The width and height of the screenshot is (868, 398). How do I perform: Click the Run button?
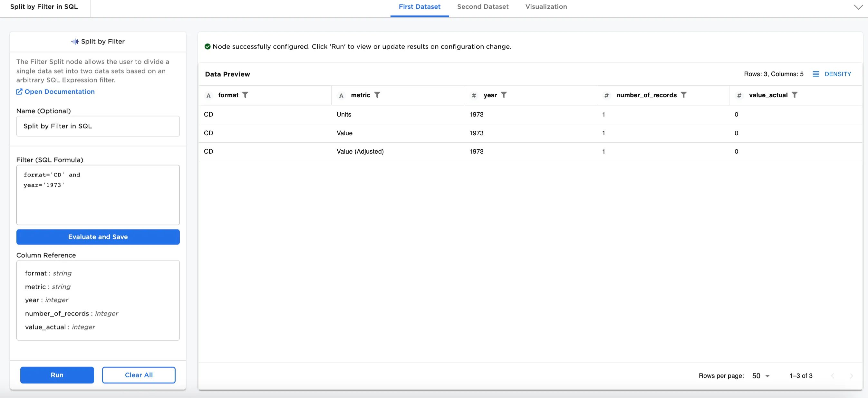pyautogui.click(x=57, y=375)
